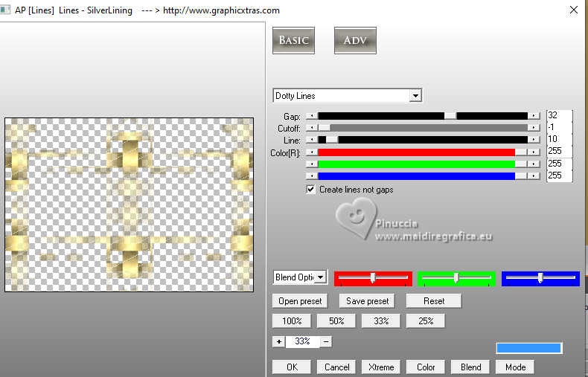Select the Cutoff value field showing -1

pyautogui.click(x=559, y=127)
